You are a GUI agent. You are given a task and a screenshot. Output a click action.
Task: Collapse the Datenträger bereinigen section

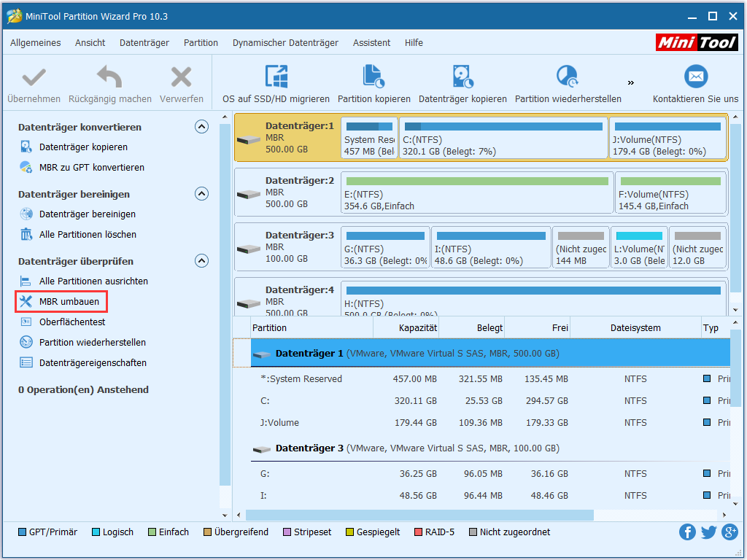pos(201,194)
